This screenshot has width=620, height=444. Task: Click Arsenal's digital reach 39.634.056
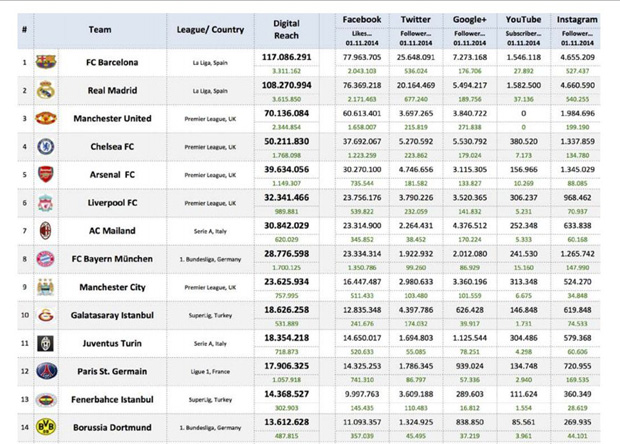coord(287,170)
